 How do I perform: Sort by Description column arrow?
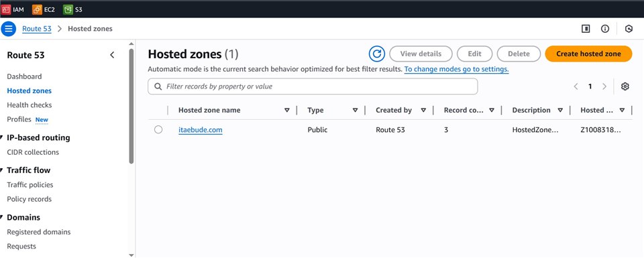[x=560, y=110]
